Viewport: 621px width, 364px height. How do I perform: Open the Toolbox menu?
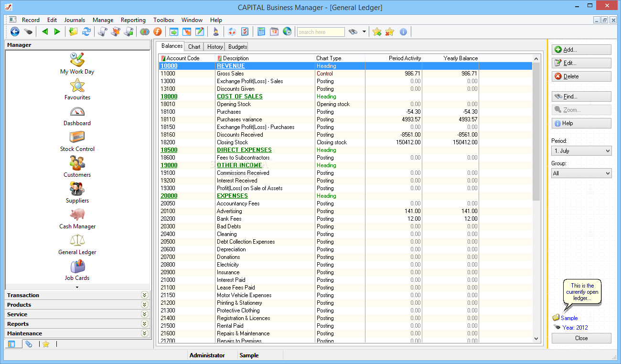coord(163,20)
